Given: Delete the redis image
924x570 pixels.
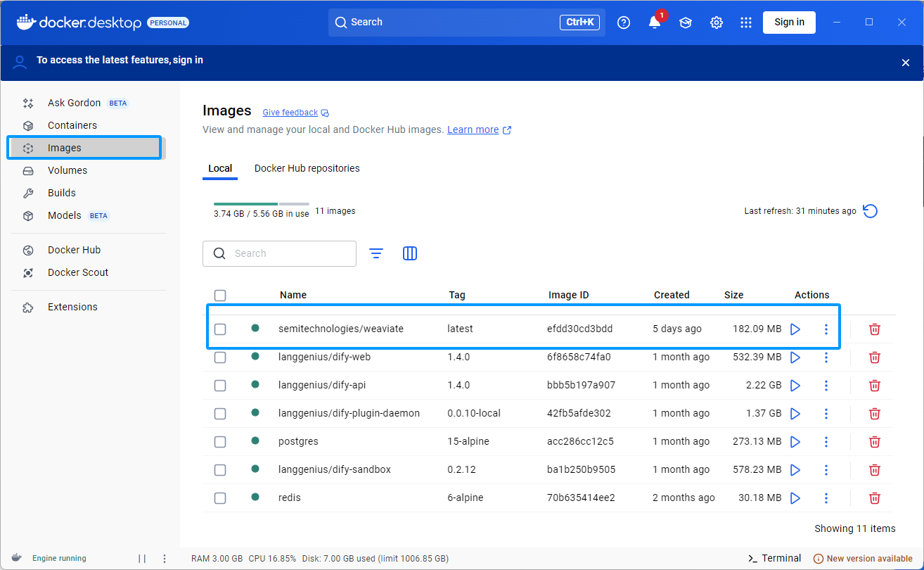Looking at the screenshot, I should click(x=874, y=498).
